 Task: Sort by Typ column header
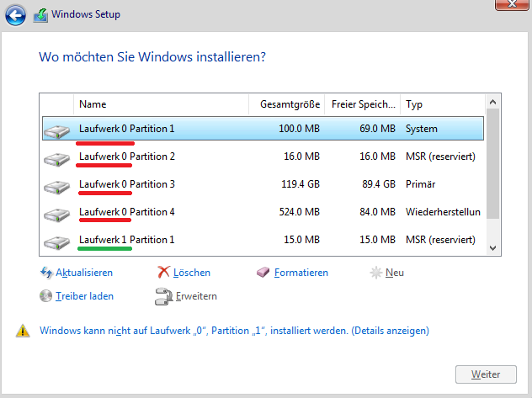(443, 104)
